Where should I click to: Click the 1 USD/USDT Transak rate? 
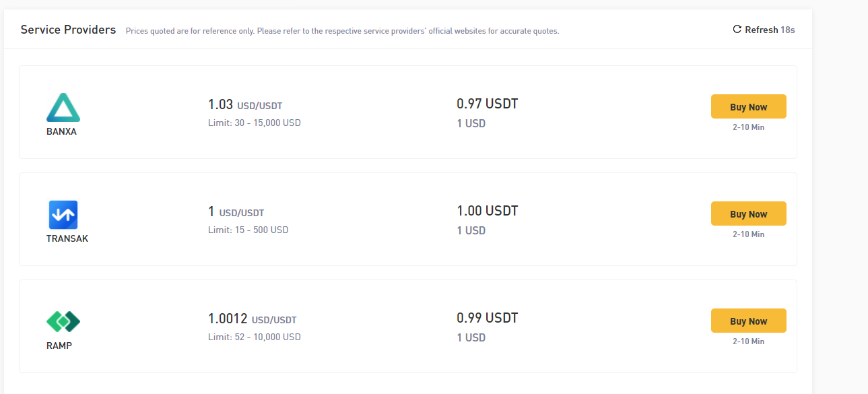[236, 212]
